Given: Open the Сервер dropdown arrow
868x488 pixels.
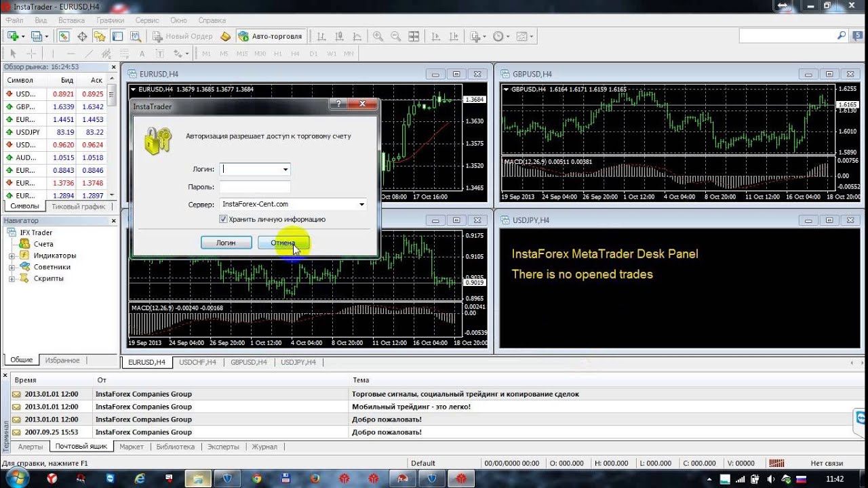Looking at the screenshot, I should pyautogui.click(x=361, y=204).
